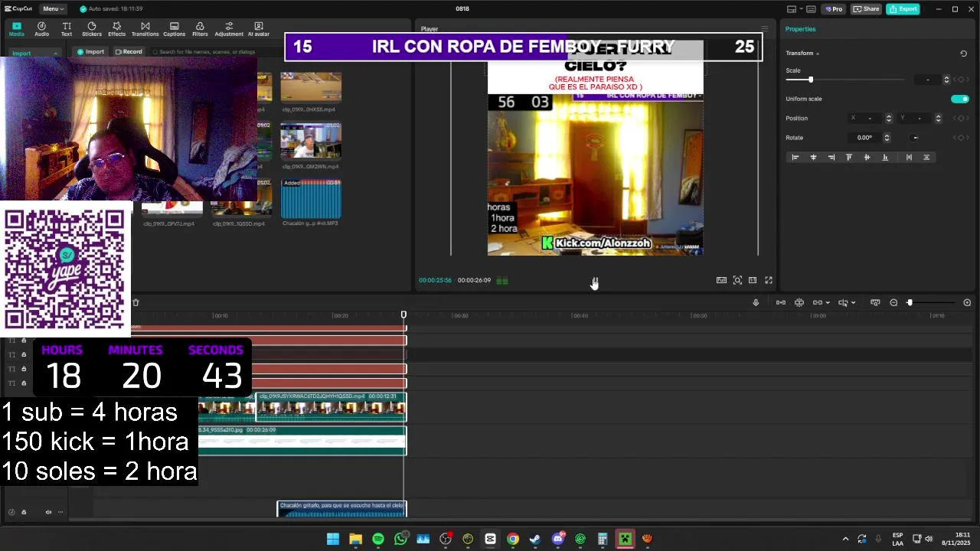This screenshot has height=551, width=980.
Task: Click the player Full view button
Action: (x=721, y=280)
